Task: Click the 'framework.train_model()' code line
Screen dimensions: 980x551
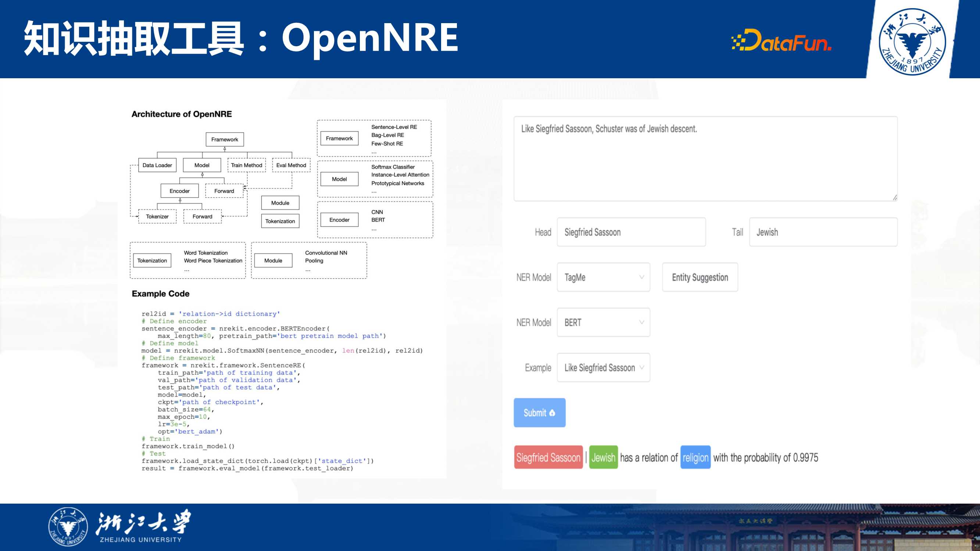Action: [188, 446]
